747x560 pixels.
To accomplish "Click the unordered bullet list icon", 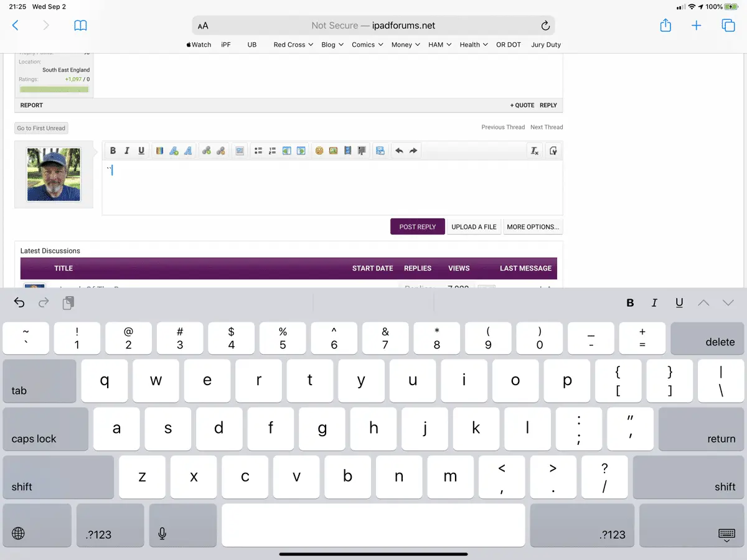I will (x=258, y=151).
